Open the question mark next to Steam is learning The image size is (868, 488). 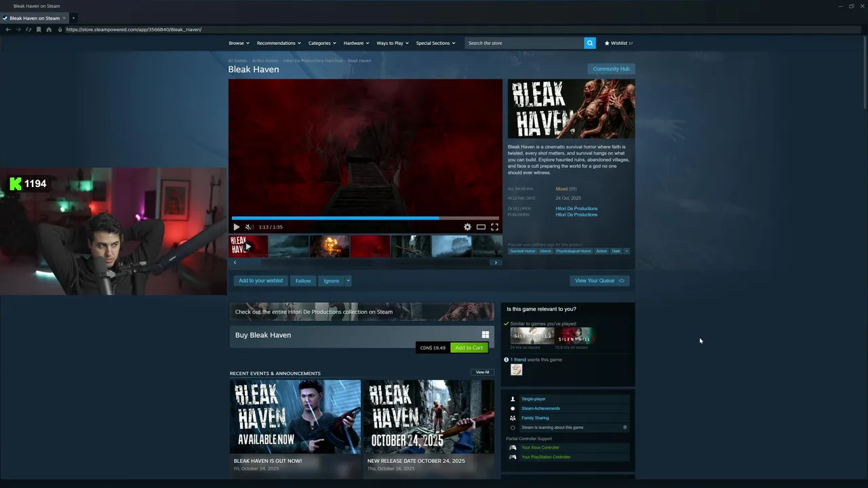click(625, 428)
